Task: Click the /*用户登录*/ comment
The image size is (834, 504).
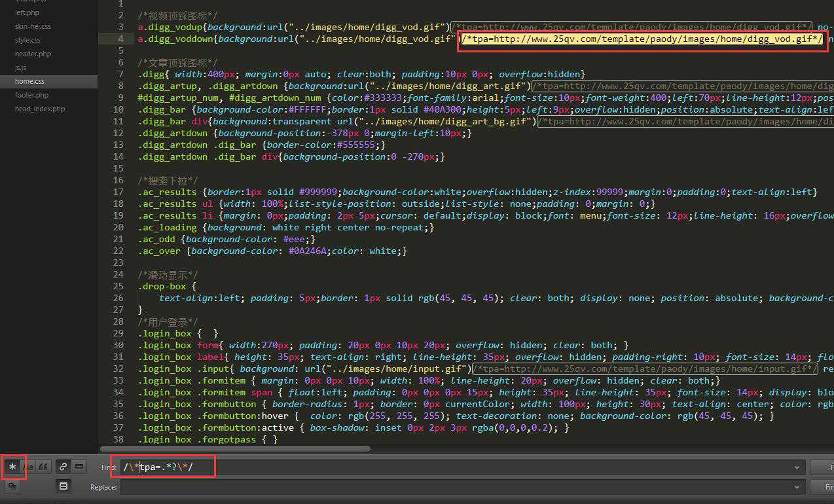Action: tap(168, 321)
